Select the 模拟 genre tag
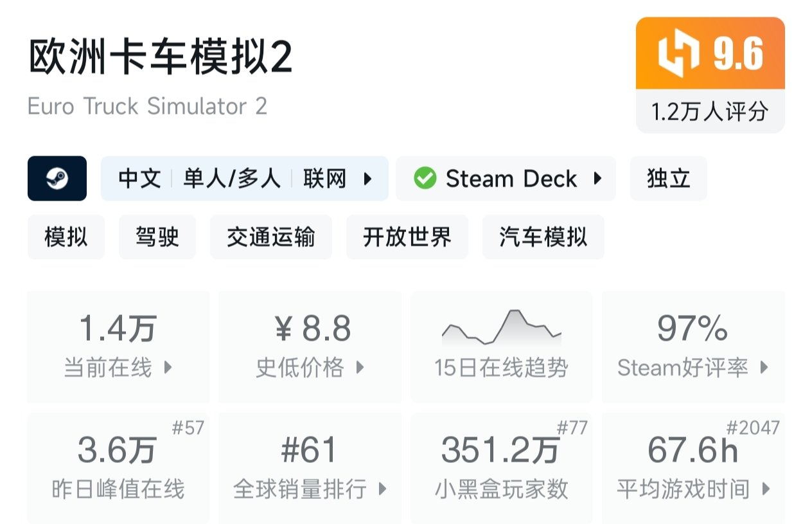This screenshot has width=812, height=524. [66, 237]
